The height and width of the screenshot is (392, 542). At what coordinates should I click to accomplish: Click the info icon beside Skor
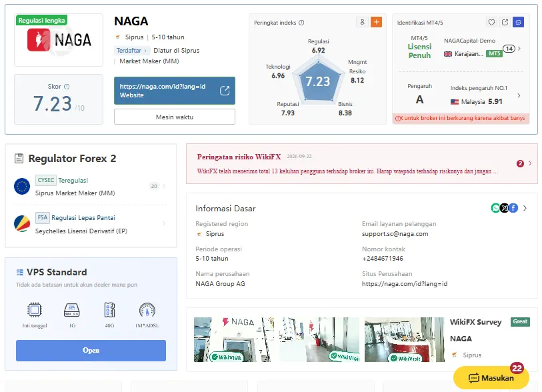click(67, 87)
